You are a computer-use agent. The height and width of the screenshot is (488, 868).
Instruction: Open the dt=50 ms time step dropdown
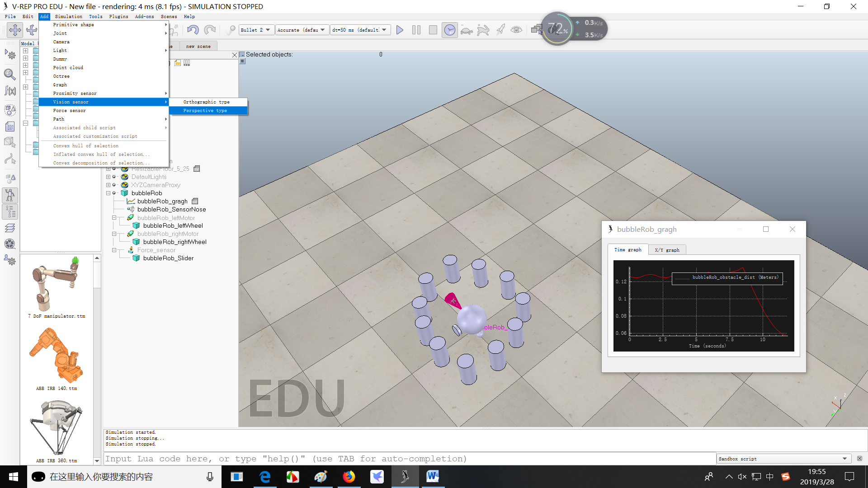pos(359,30)
